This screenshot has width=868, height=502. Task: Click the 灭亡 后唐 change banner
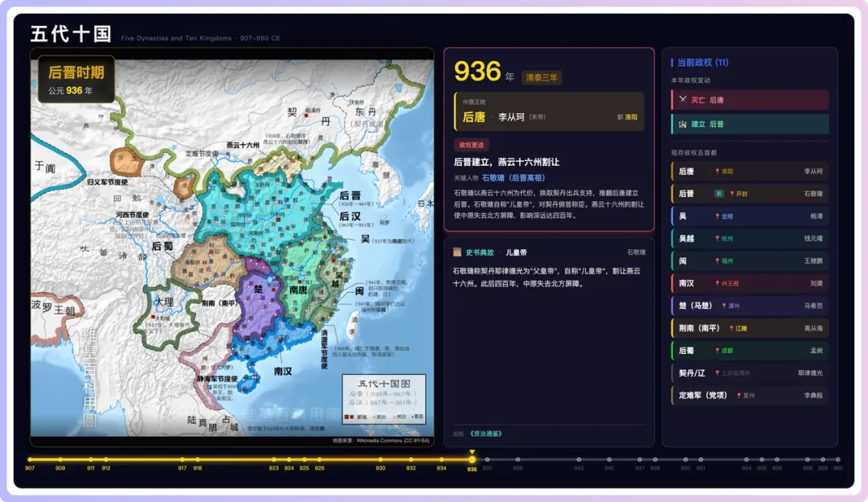(750, 100)
